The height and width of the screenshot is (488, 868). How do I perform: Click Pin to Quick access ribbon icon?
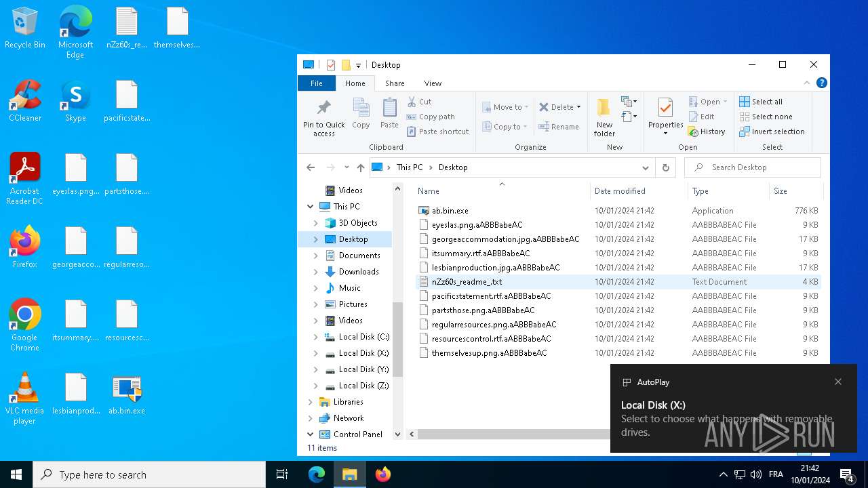coord(324,118)
